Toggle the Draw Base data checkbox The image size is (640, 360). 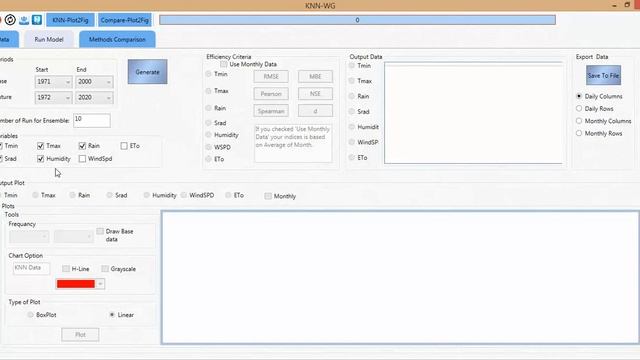tap(100, 231)
